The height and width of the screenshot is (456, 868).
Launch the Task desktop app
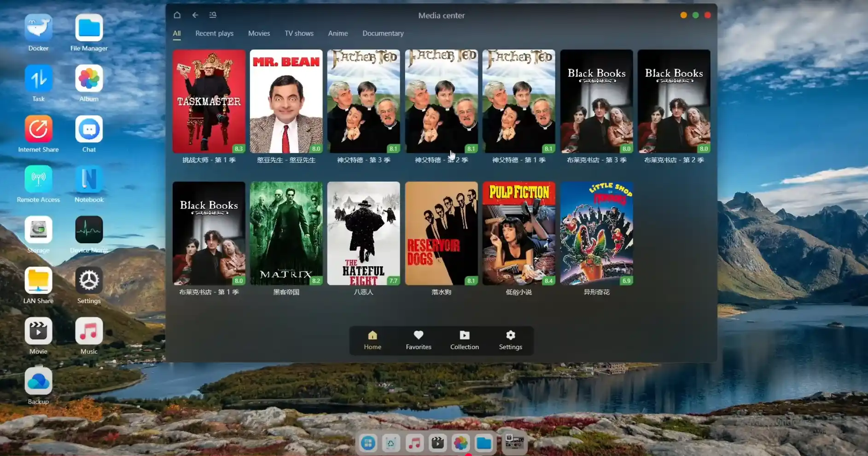(x=38, y=78)
